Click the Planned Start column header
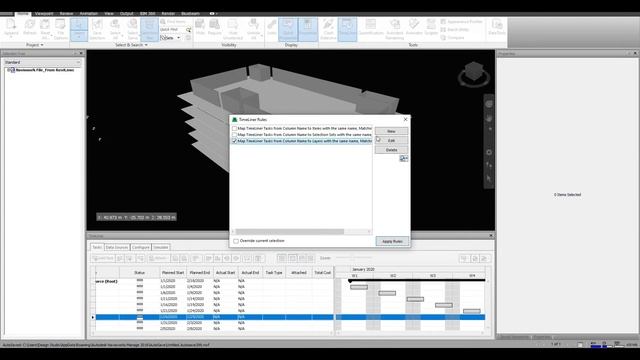 pyautogui.click(x=173, y=273)
